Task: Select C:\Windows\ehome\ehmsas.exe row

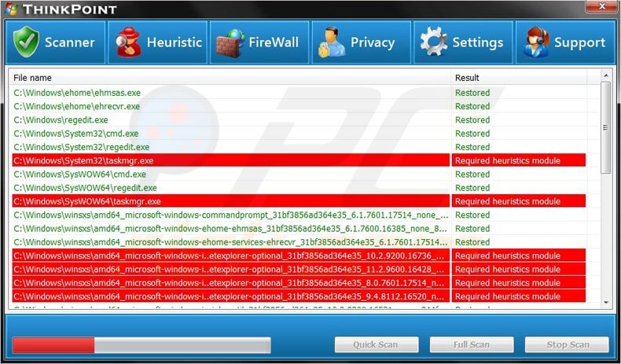Action: point(299,93)
